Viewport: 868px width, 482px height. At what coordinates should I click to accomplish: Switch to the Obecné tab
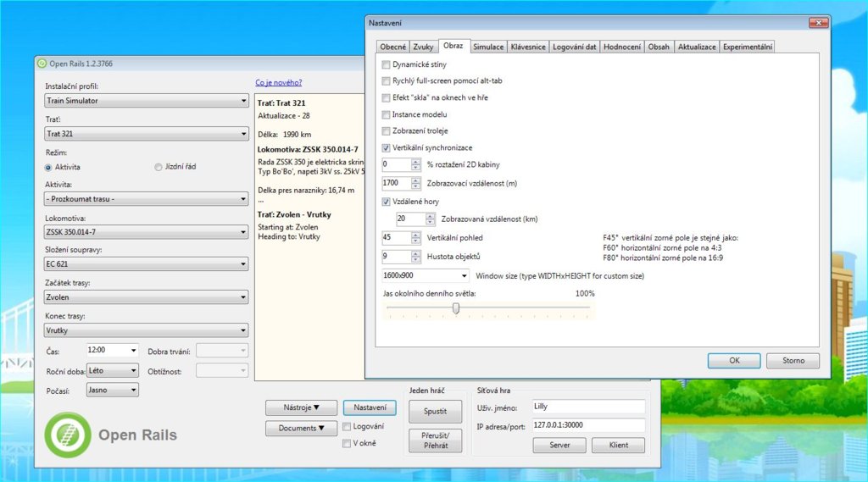pyautogui.click(x=393, y=47)
